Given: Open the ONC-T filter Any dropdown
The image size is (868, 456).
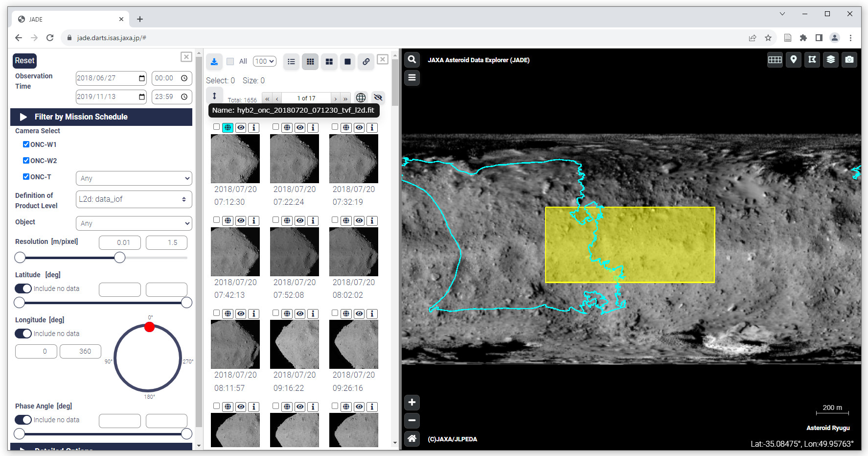Looking at the screenshot, I should pyautogui.click(x=134, y=178).
